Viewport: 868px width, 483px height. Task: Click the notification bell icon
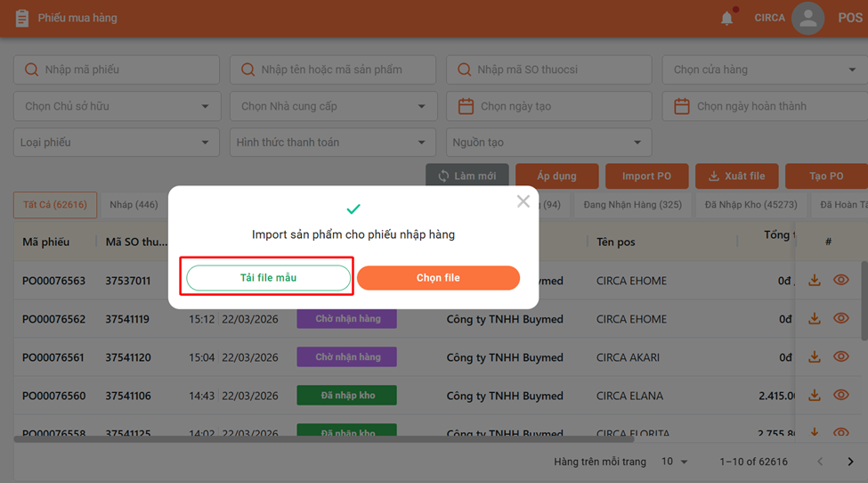pyautogui.click(x=727, y=18)
